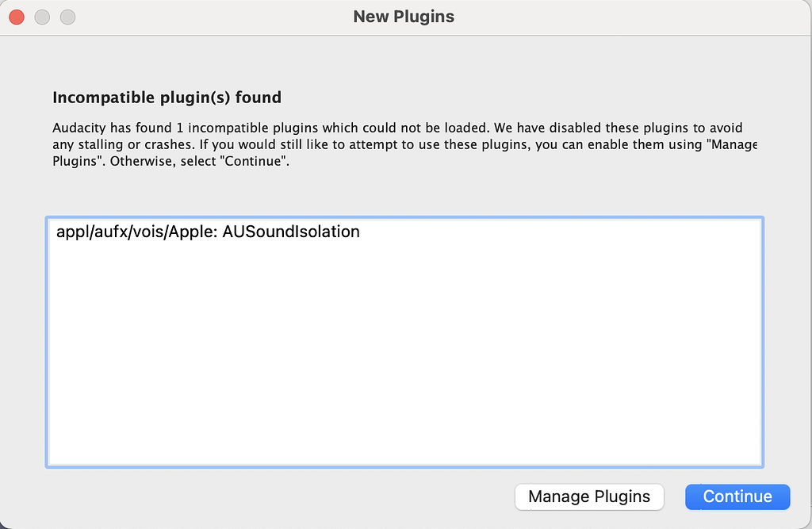Click the New Plugins title bar text
This screenshot has width=812, height=529.
click(x=404, y=16)
